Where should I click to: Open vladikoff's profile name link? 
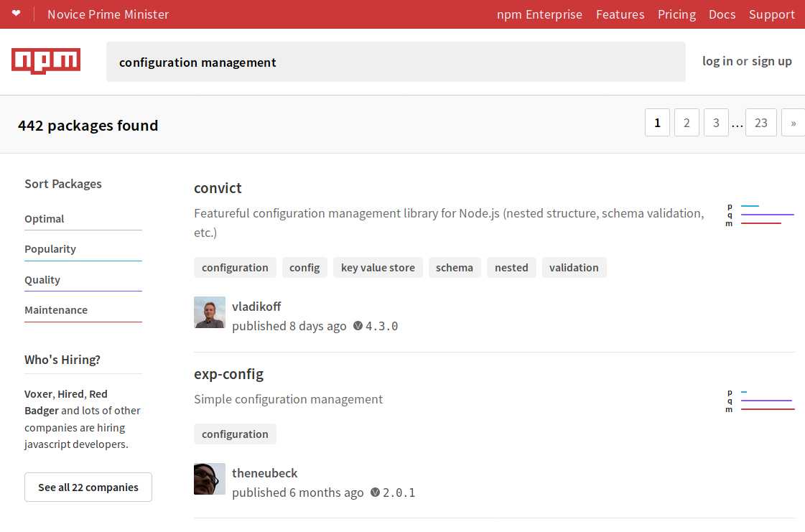(x=256, y=307)
